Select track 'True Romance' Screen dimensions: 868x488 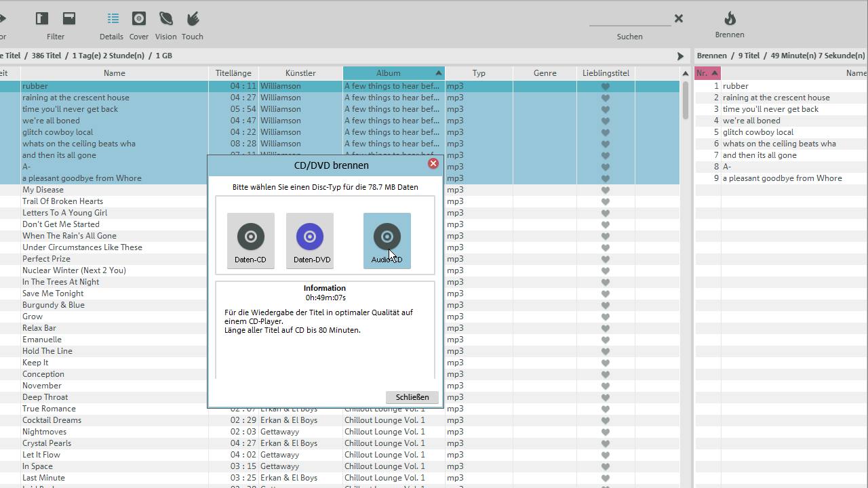(49, 409)
